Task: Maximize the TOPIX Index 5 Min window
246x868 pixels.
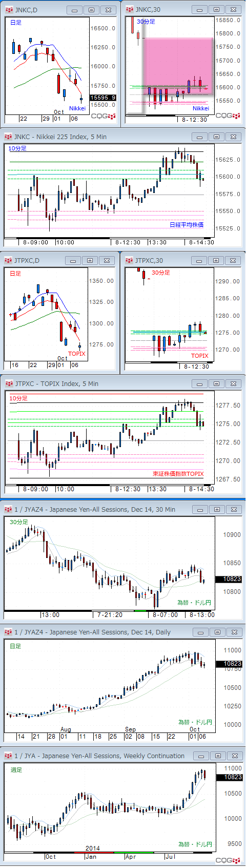Action: coord(217,383)
